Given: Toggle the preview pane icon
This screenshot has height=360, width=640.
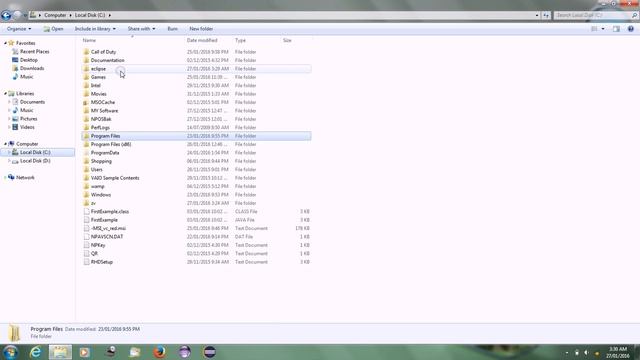Looking at the screenshot, I should tap(616, 29).
